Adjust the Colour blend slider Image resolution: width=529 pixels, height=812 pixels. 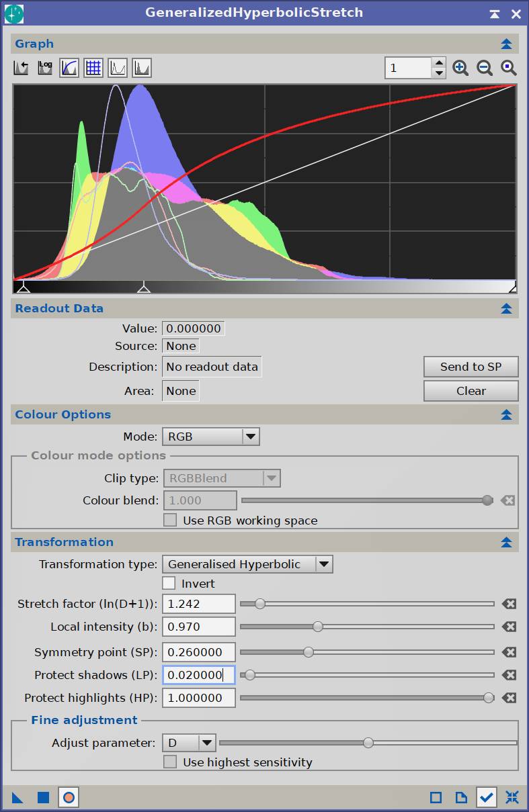click(x=367, y=500)
